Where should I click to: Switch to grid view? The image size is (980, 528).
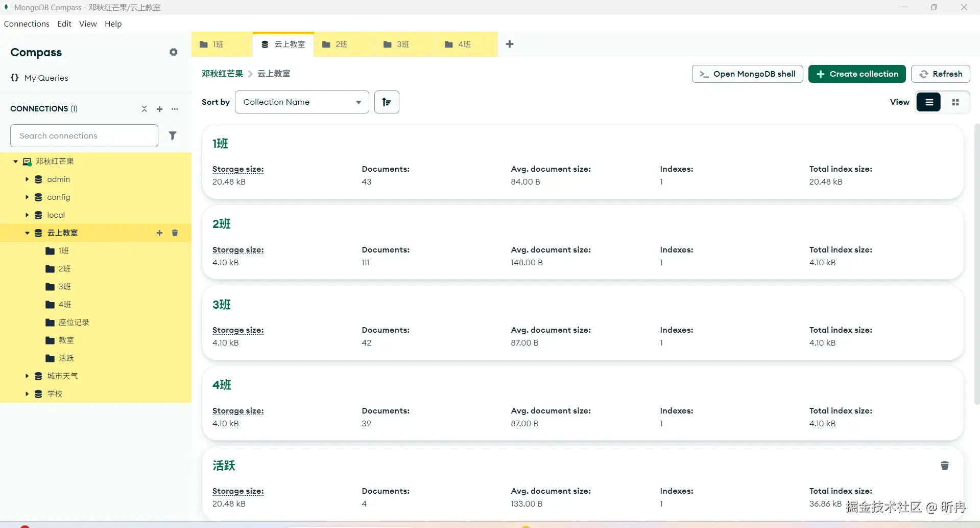(955, 102)
